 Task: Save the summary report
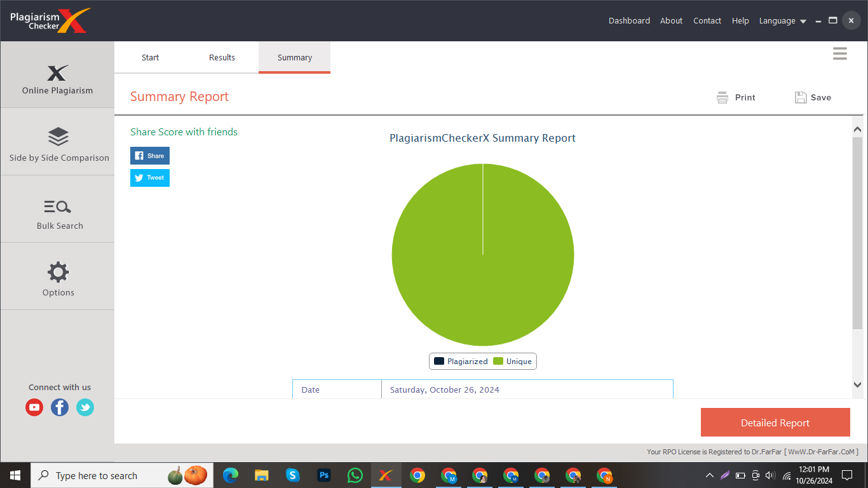tap(813, 97)
